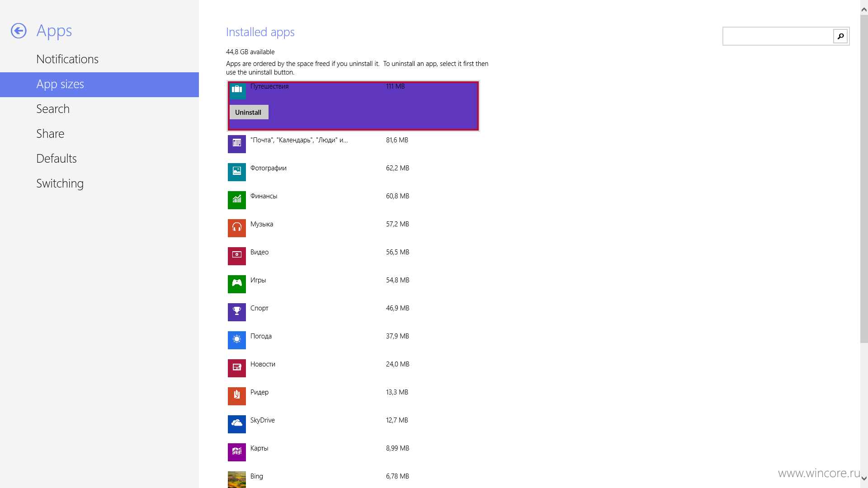The image size is (868, 488).
Task: Select the Финансы row text
Action: [x=264, y=196]
